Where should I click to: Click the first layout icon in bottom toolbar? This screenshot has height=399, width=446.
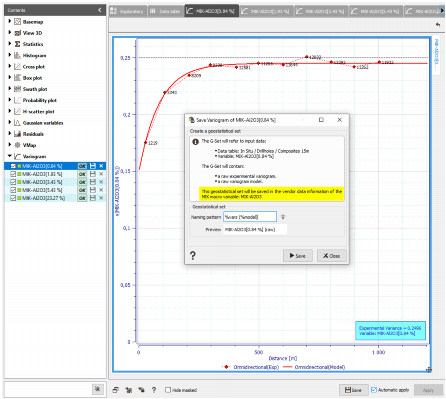click(x=115, y=390)
